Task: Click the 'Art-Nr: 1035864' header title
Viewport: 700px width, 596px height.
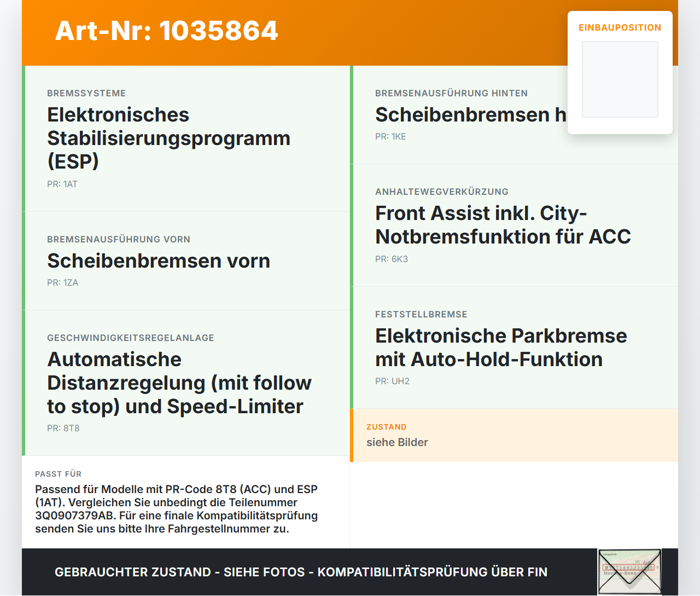Action: (167, 31)
